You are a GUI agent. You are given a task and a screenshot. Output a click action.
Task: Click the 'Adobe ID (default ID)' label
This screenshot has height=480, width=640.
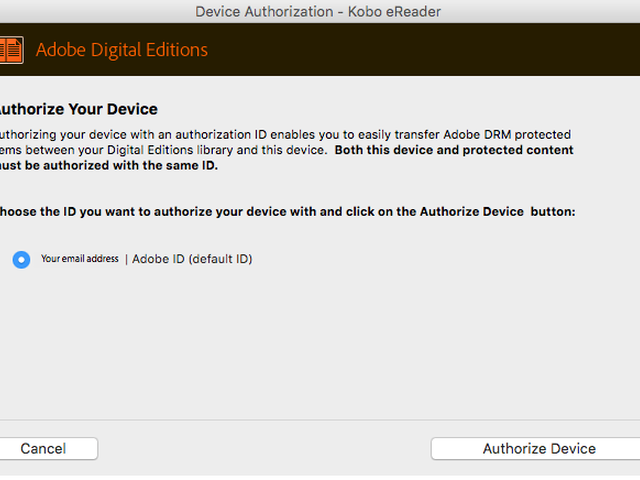[192, 259]
